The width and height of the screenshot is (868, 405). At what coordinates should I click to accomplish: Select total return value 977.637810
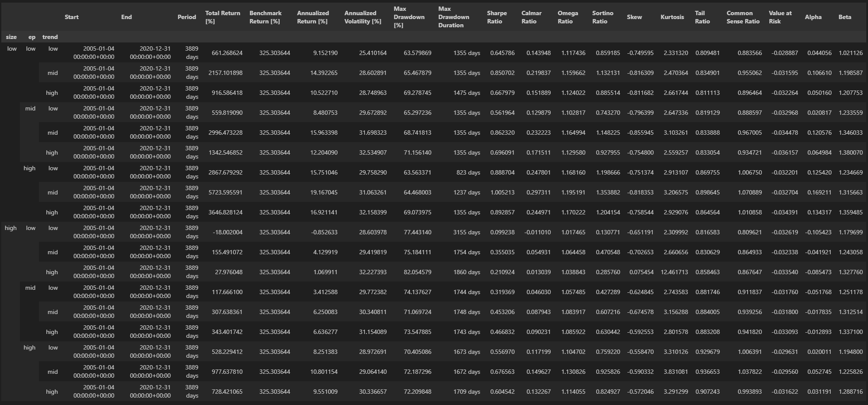tap(227, 372)
